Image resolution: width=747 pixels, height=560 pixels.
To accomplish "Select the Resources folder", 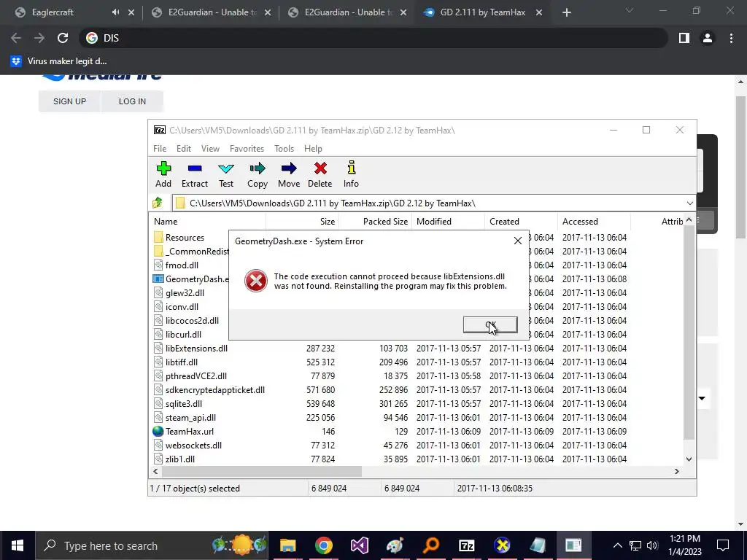I will (x=185, y=237).
